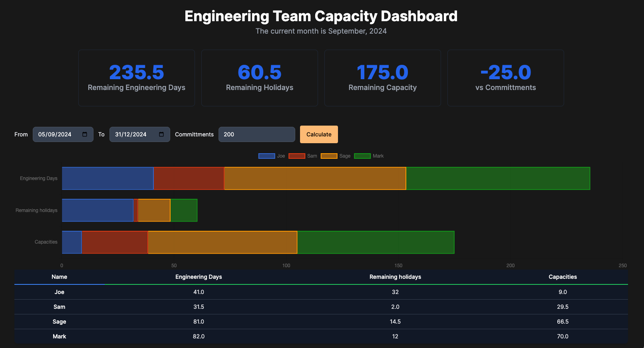Screen dimensions: 644x348
Task: Click Sam's remaining holidays value 2.0
Action: pos(395,307)
